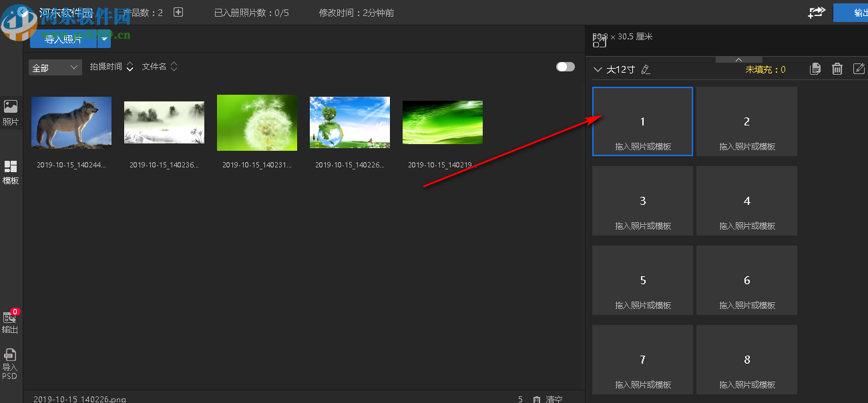Collapse the 大12寸 product section

click(598, 69)
